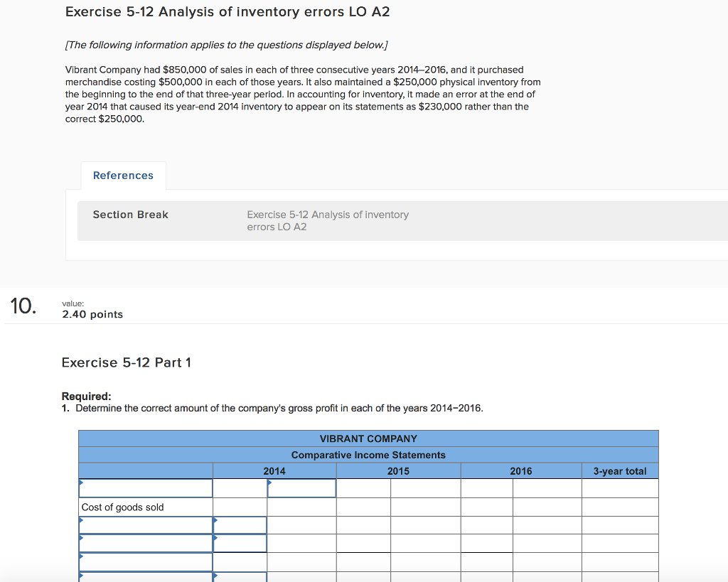This screenshot has width=728, height=582.
Task: Click the 2.40 points value label
Action: click(92, 314)
